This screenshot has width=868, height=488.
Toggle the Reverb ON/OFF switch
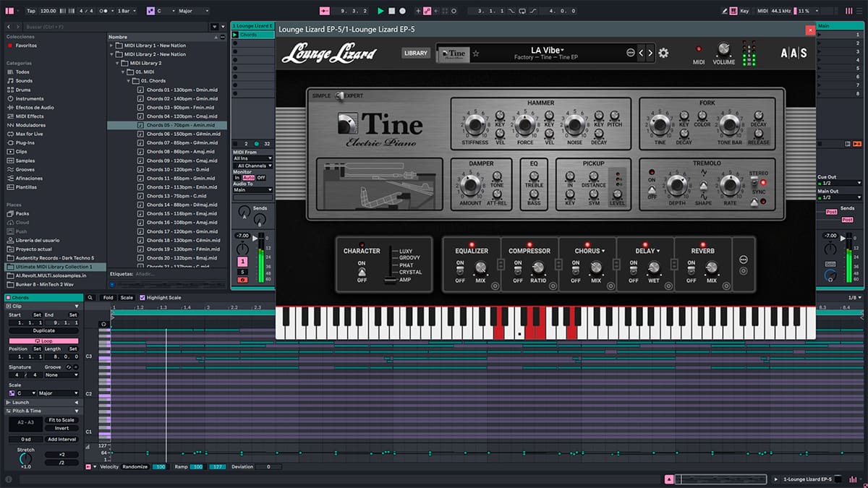click(x=691, y=272)
